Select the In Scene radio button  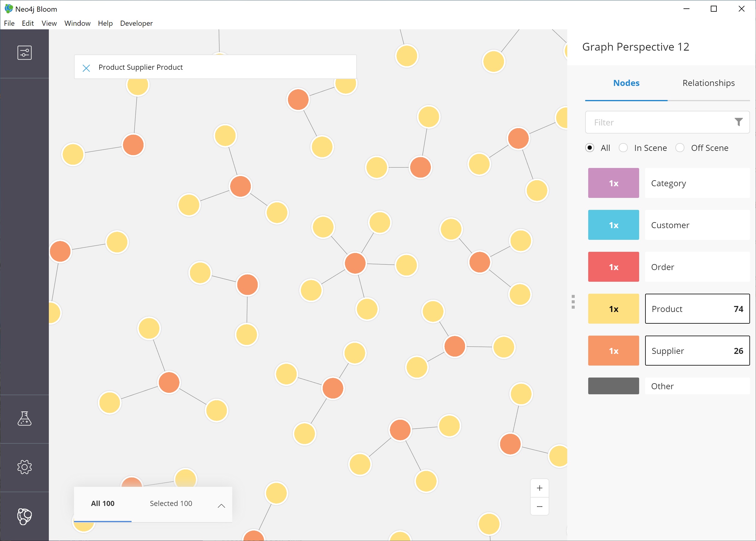tap(623, 148)
